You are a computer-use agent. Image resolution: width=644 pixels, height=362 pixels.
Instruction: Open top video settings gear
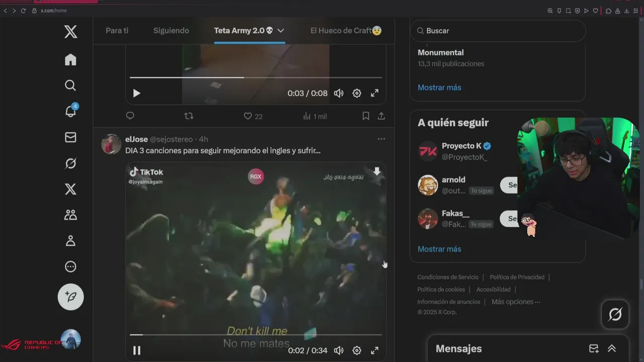coord(357,94)
